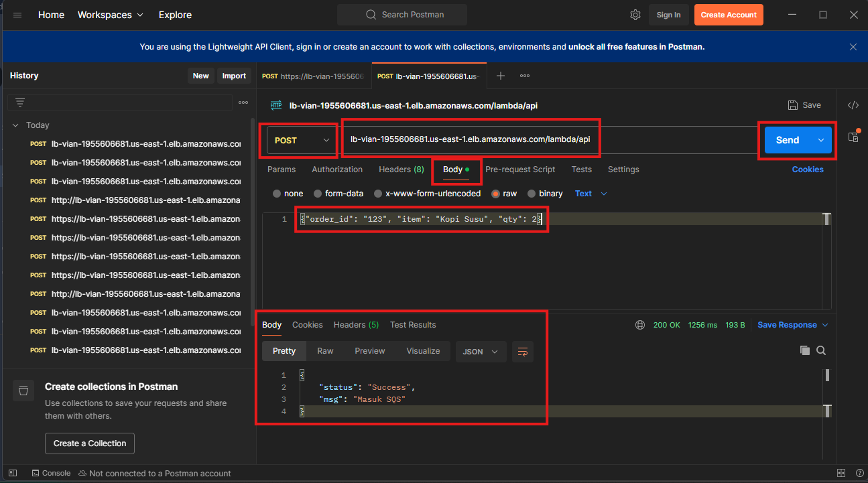Switch to the Authorization tab

[337, 169]
